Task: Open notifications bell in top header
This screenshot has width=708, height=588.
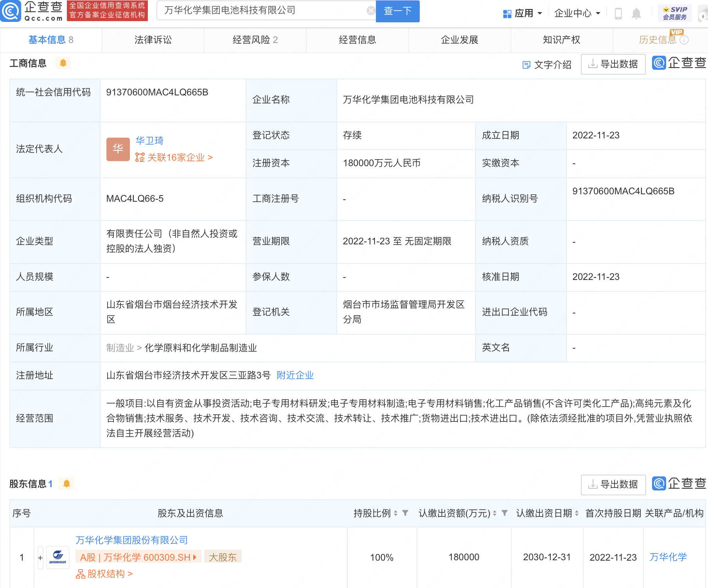Action: pos(636,14)
